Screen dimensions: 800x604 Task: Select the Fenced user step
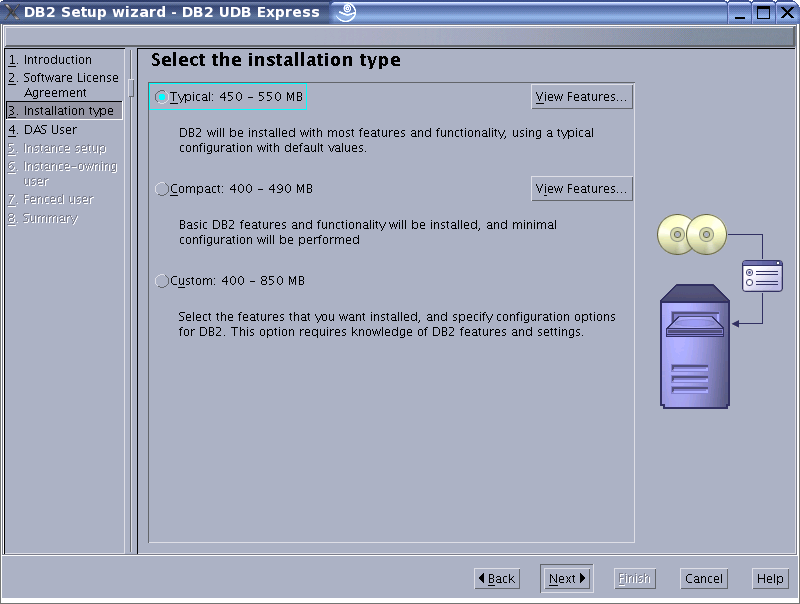click(x=51, y=199)
